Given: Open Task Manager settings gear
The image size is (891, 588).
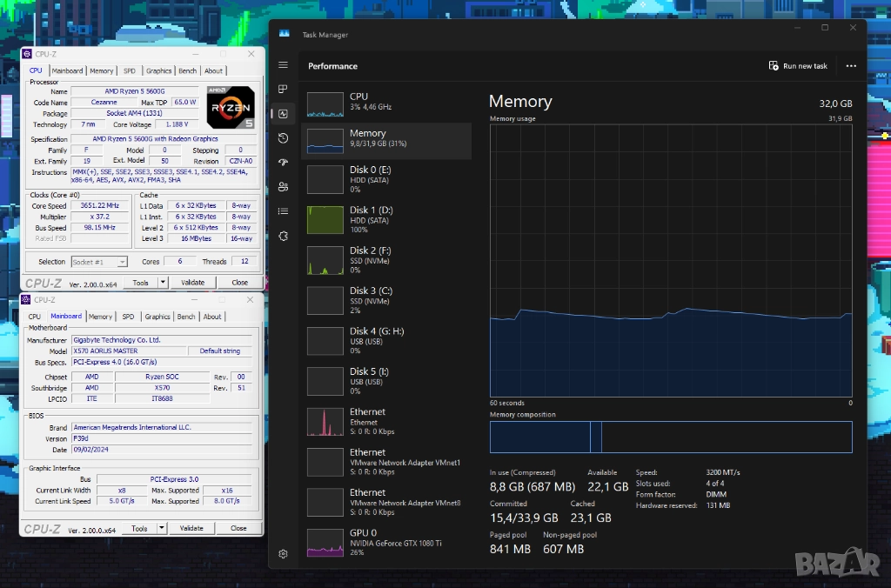Looking at the screenshot, I should click(x=283, y=554).
